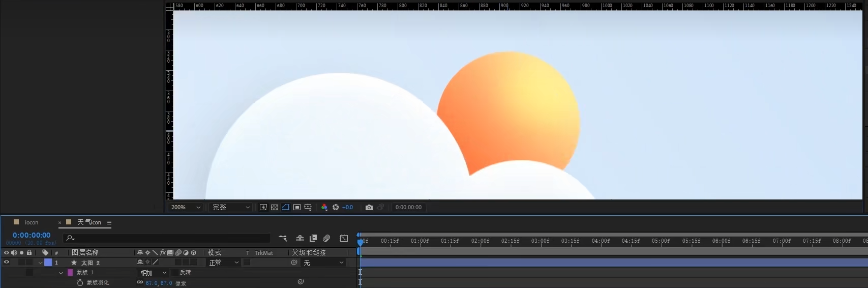Click the quality slash column header
Viewport: 868px width, 288px height.
[155, 252]
